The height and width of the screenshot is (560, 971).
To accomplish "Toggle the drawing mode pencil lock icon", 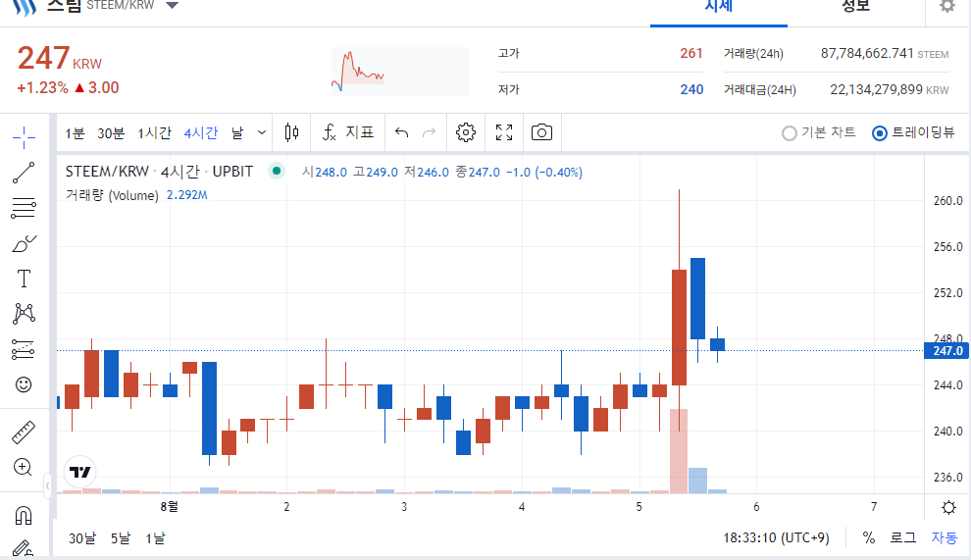I will (x=23, y=548).
